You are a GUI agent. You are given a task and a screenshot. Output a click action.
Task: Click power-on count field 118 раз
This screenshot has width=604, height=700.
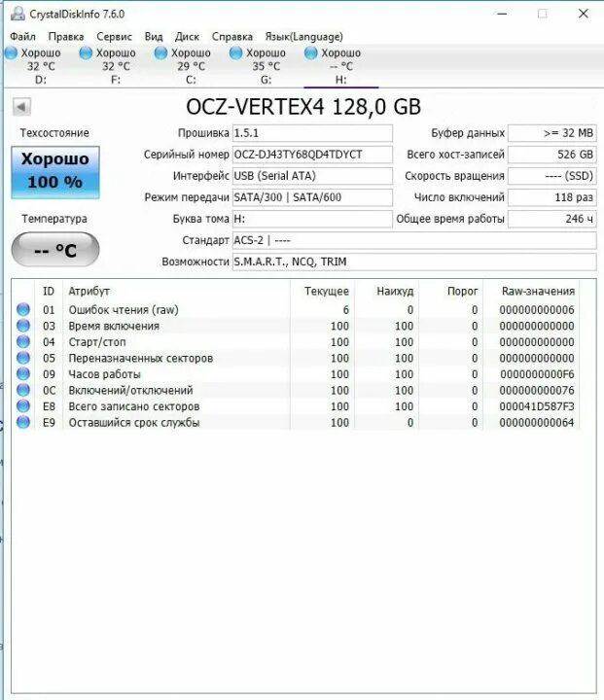pos(552,197)
